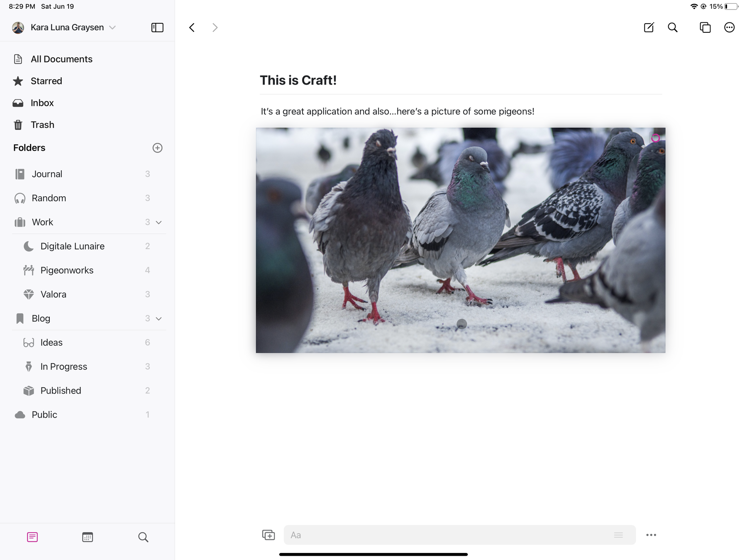Image resolution: width=747 pixels, height=560 pixels.
Task: Go back with the left chevron
Action: click(192, 27)
